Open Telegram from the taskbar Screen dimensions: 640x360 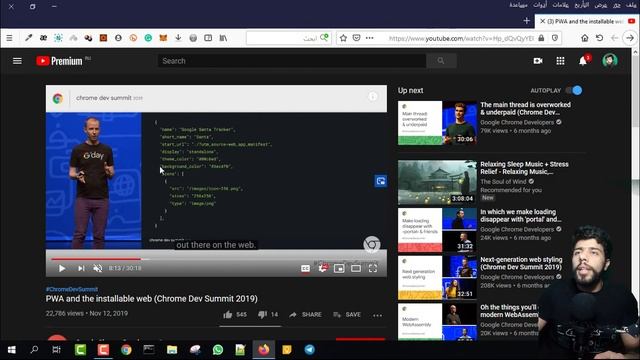309,350
